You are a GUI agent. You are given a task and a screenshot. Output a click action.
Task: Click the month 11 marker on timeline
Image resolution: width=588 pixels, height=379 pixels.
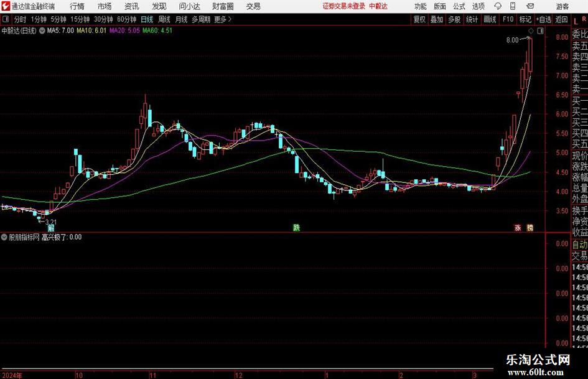152,375
